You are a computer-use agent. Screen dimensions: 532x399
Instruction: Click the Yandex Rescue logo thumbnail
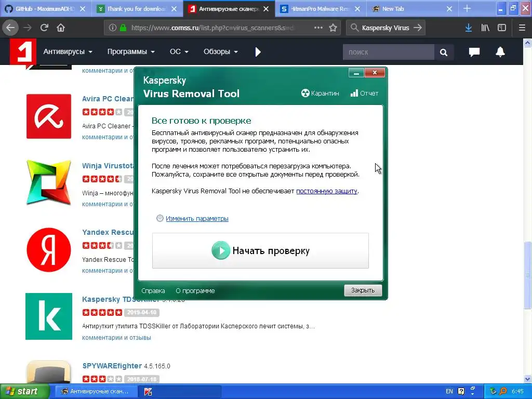pyautogui.click(x=49, y=250)
